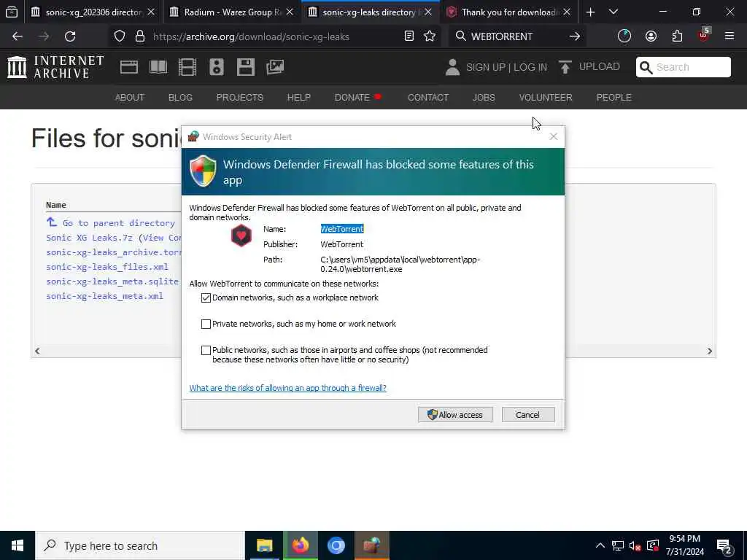
Task: Open the Web (Wayback) media icon
Action: pyautogui.click(x=128, y=67)
